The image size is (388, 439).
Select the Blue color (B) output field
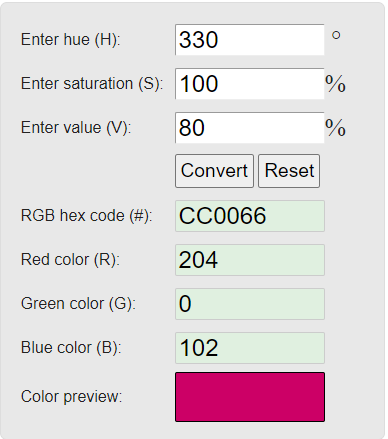click(250, 348)
